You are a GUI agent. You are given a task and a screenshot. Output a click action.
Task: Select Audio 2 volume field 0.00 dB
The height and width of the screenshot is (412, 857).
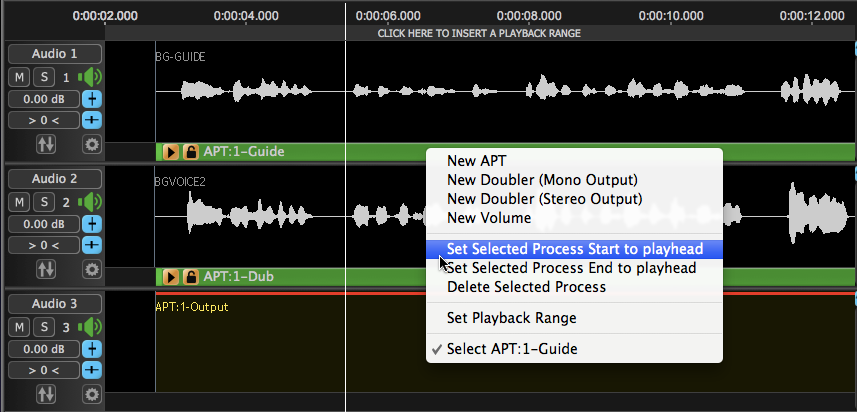(x=44, y=224)
